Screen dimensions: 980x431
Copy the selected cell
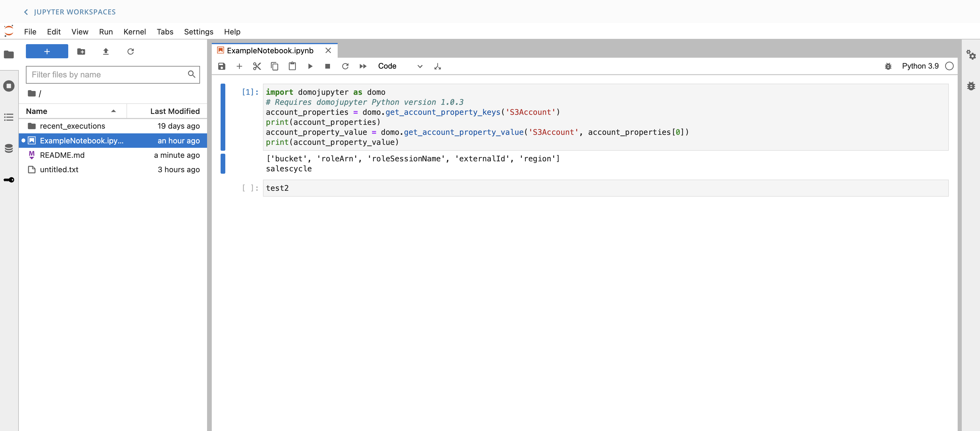click(274, 66)
